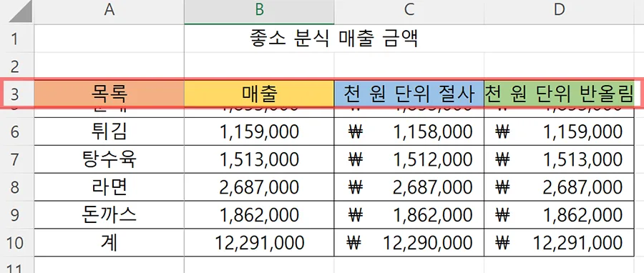Click total 절사 value ₩12,290,000
This screenshot has height=273, width=644.
coord(409,243)
